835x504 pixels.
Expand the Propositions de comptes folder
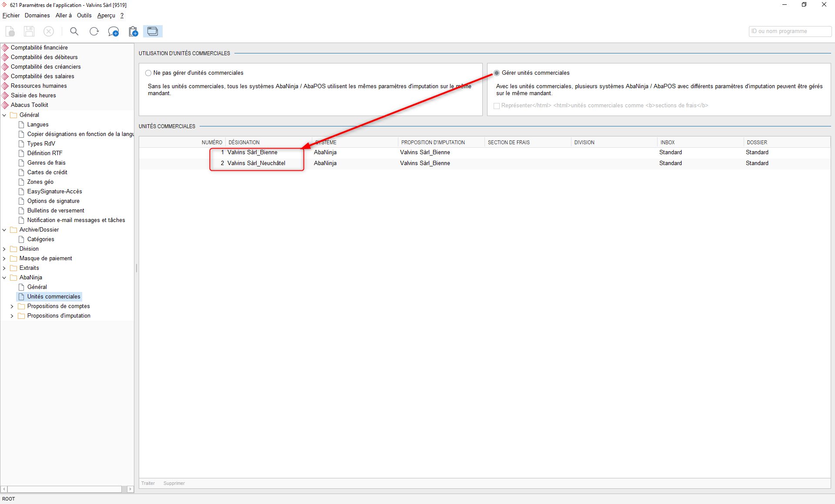[12, 306]
